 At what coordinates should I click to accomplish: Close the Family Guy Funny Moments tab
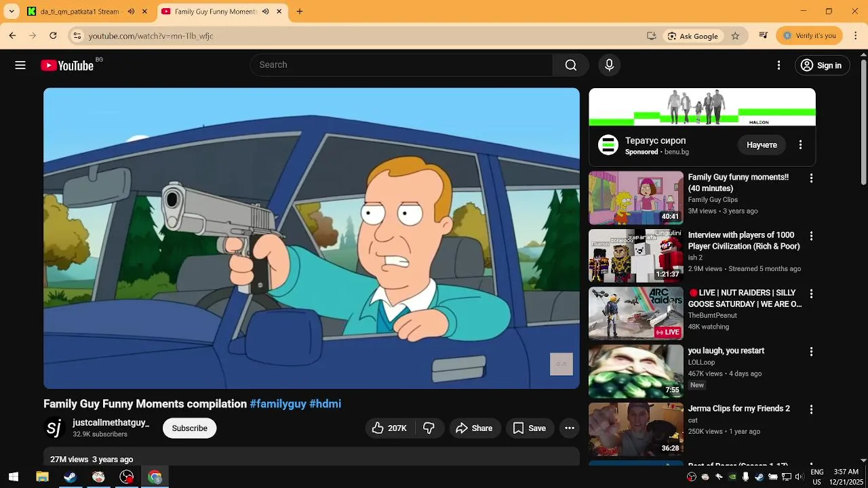coord(278,12)
